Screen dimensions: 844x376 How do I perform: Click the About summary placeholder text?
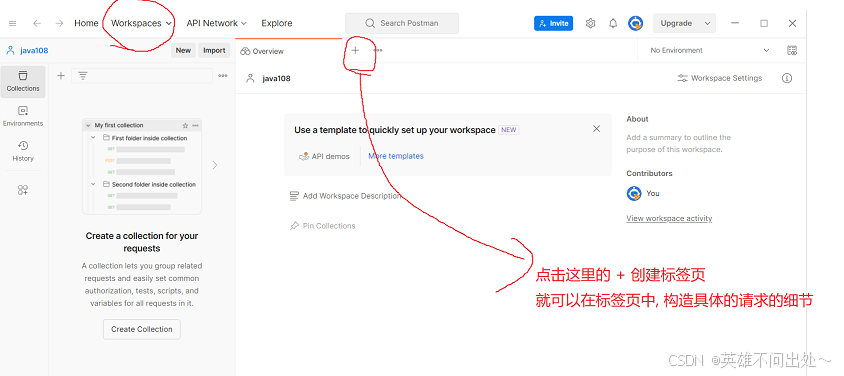pos(678,143)
